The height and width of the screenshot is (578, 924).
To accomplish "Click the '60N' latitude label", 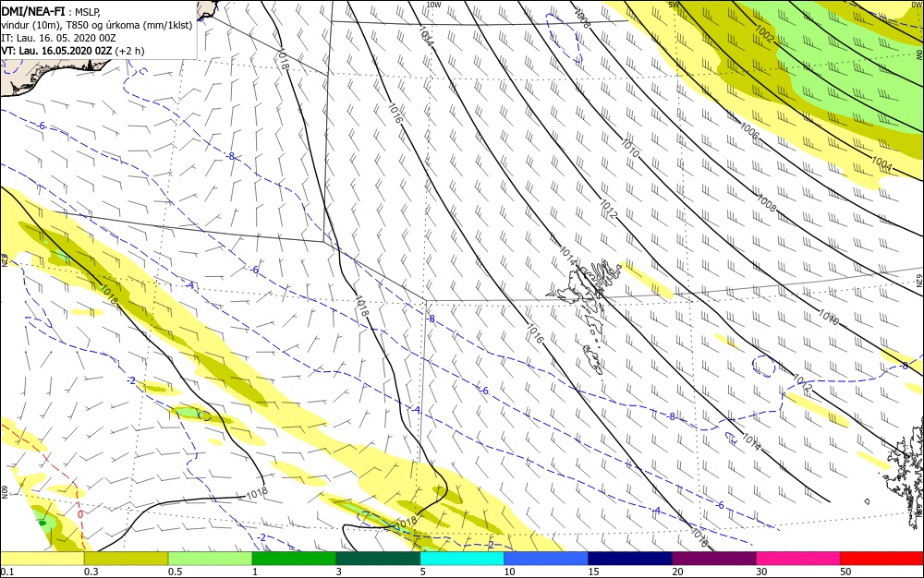I will coord(5,491).
